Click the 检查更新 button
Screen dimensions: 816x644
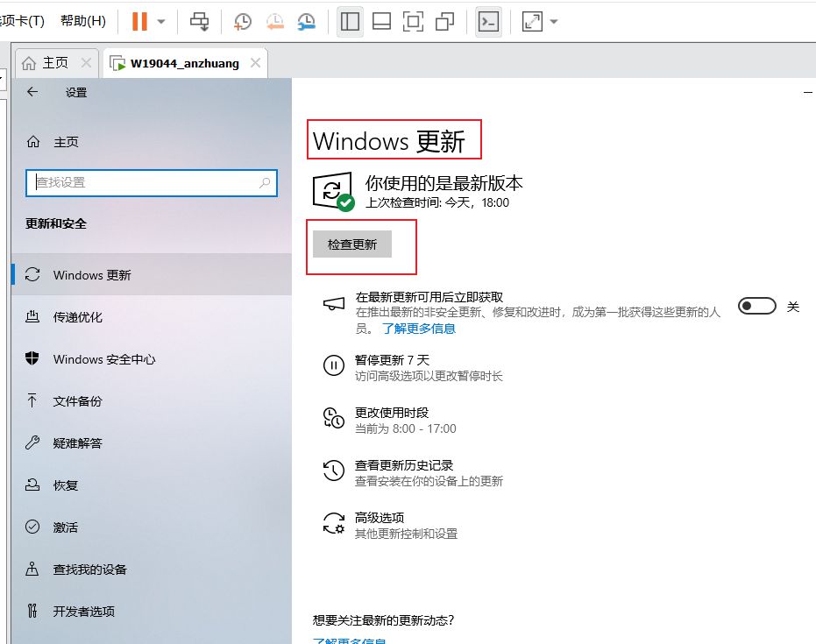[x=352, y=244]
